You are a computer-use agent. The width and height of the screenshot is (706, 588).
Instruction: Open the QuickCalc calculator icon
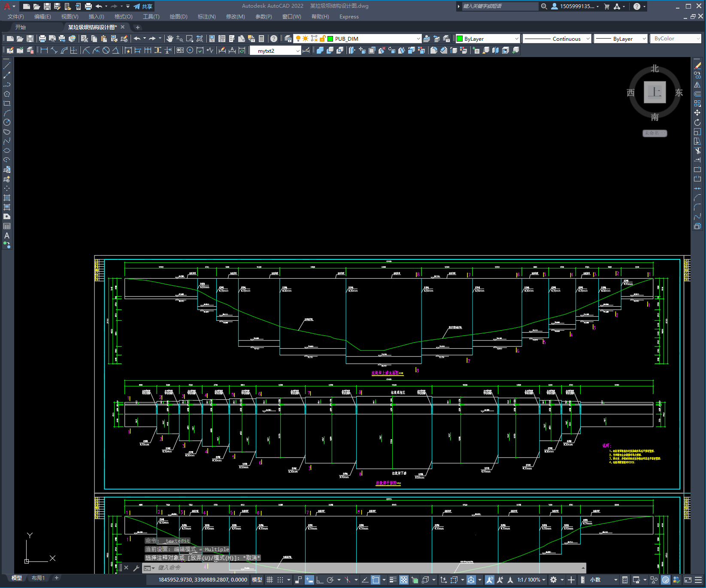[261, 39]
